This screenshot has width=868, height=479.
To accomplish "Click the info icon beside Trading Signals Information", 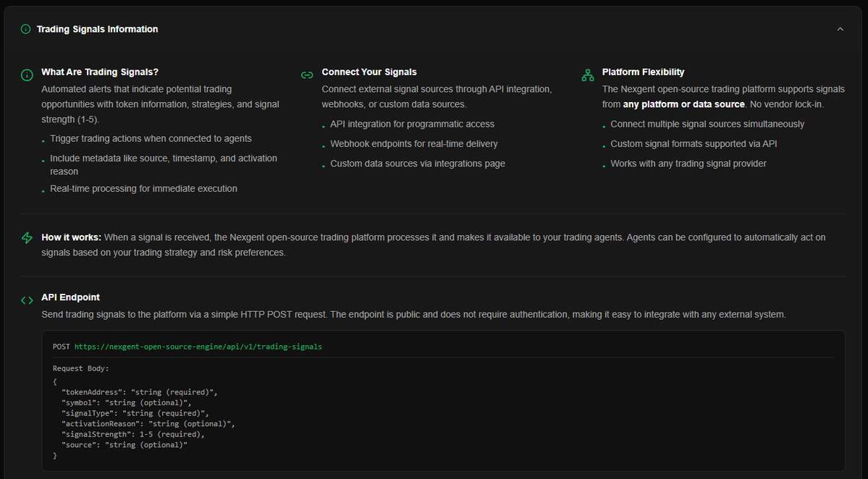I will [x=25, y=30].
